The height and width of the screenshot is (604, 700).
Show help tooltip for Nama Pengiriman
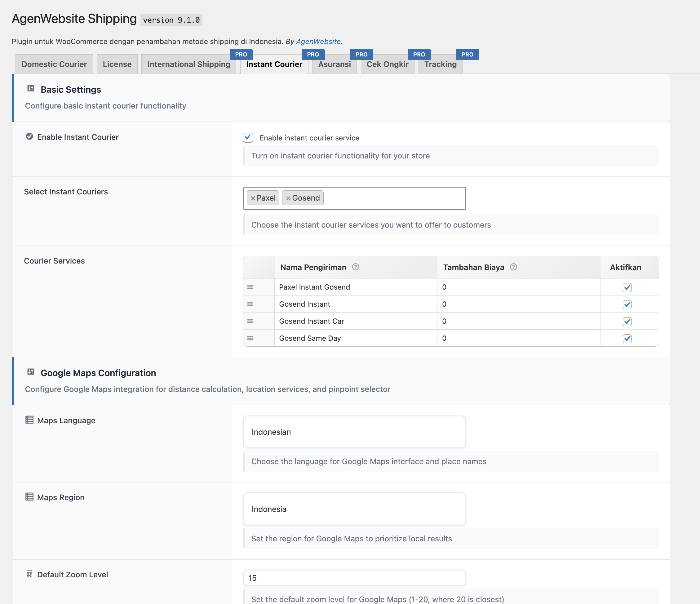(356, 267)
